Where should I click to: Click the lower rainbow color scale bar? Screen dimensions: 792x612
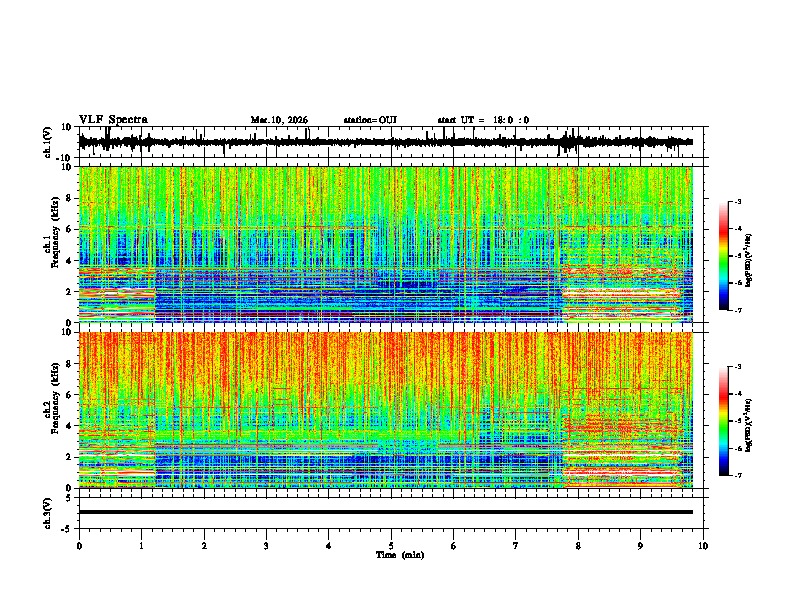(x=723, y=421)
